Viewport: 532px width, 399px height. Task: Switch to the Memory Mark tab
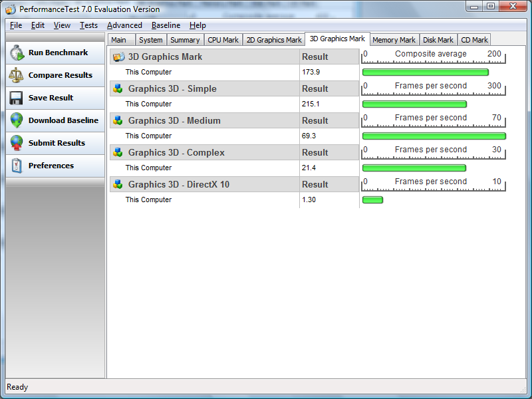(394, 40)
